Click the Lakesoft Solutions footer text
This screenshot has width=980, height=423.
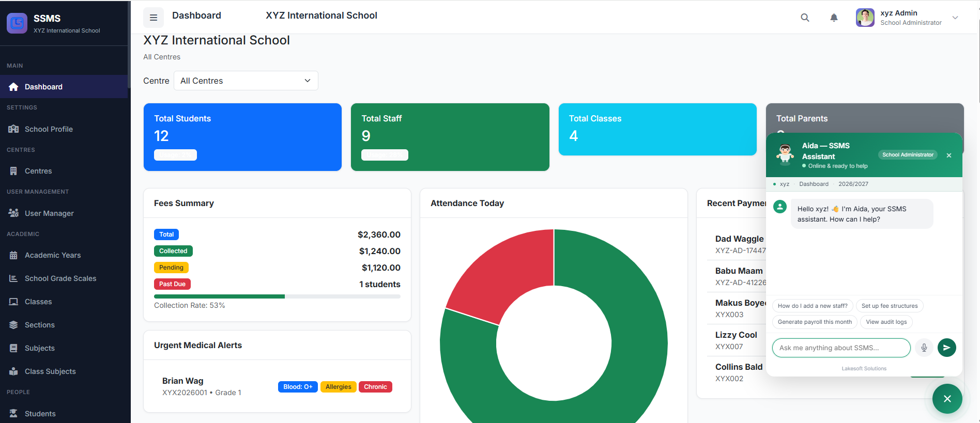pos(864,369)
